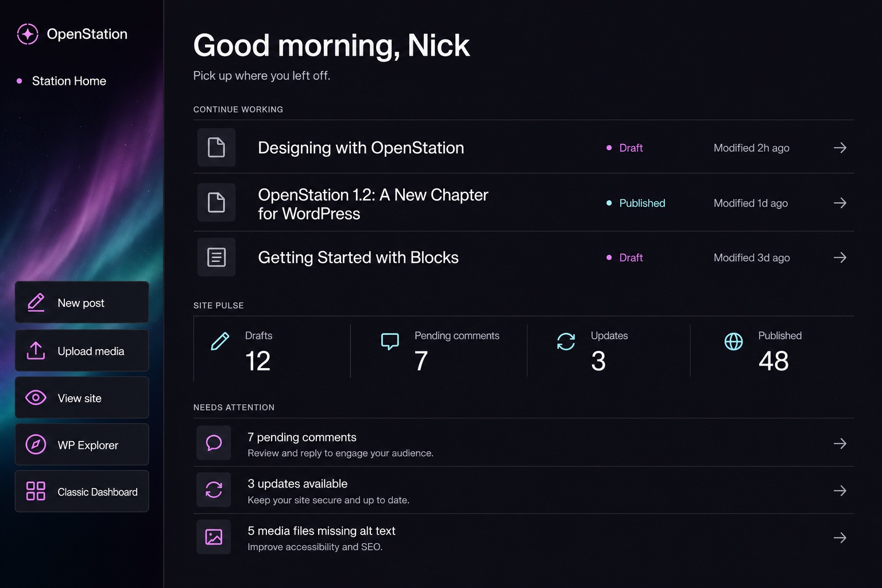Click the Improve accessibility and SEO text
The width and height of the screenshot is (882, 588).
tap(315, 547)
